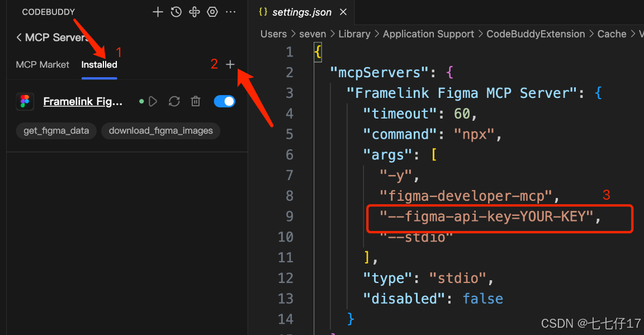The image size is (644, 335).
Task: Click the --figma-api-key=YOUR-KEY string
Action: (486, 216)
